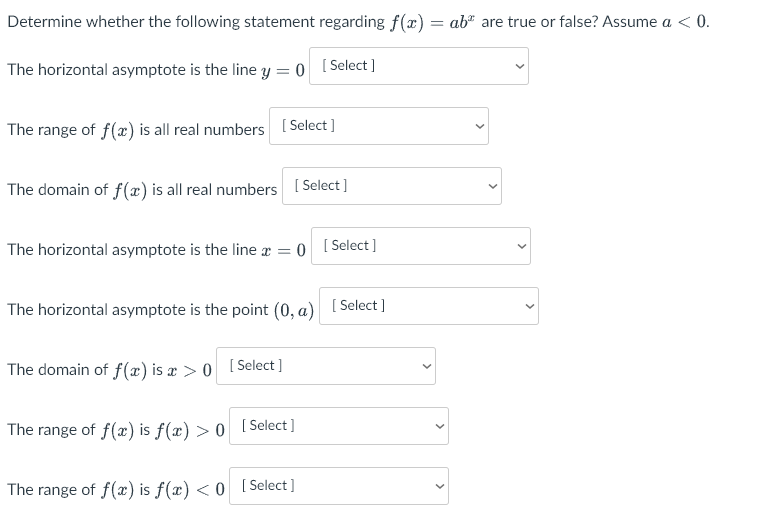Open dropdown for domain is all real numbers

tap(392, 186)
